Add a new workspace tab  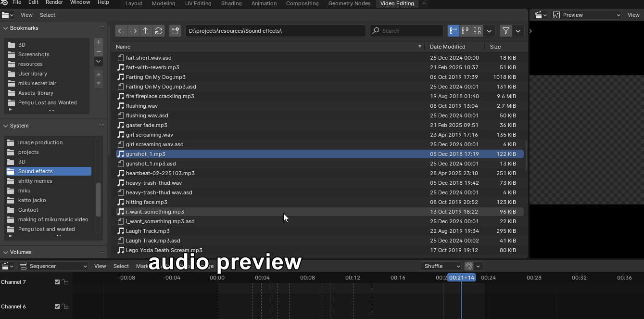click(424, 3)
